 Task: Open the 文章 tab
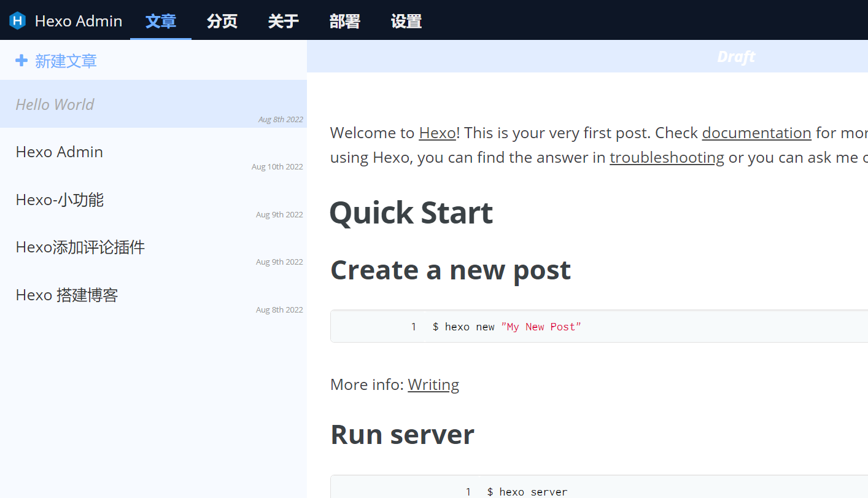[x=160, y=20]
